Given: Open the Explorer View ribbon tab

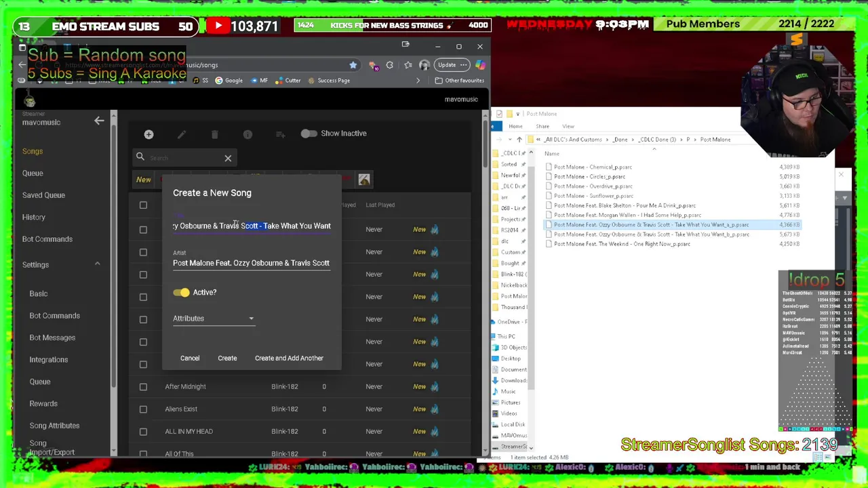Looking at the screenshot, I should click(x=568, y=127).
